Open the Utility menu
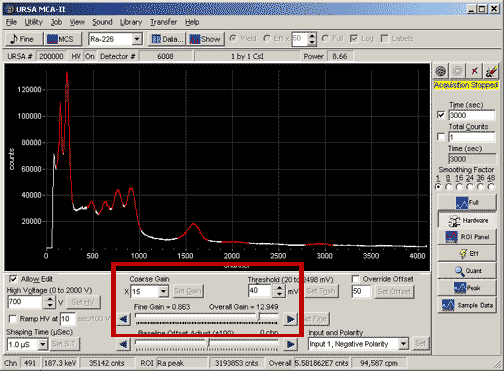 tap(33, 22)
